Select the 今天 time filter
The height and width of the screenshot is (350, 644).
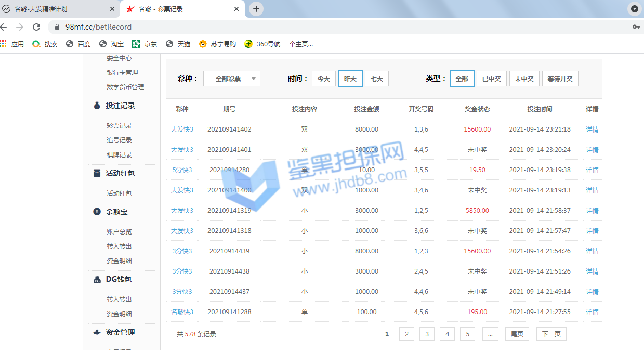(323, 79)
